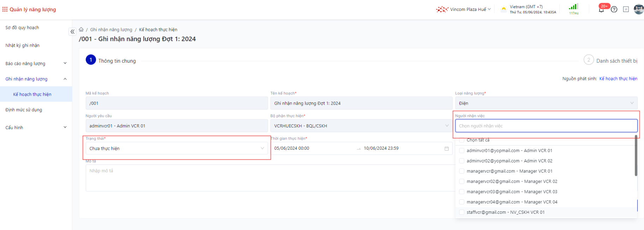
Task: Select staffvcr@gmail.com checkbox
Action: 462,212
